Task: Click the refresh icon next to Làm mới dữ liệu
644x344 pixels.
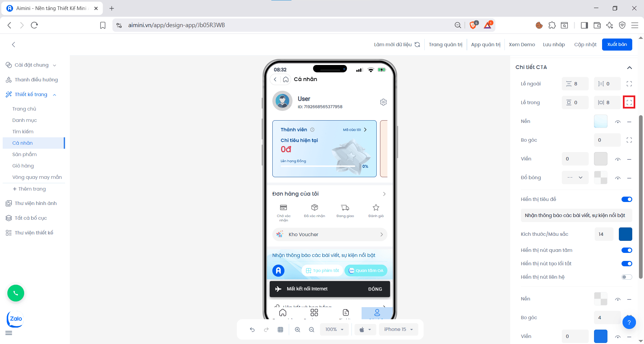Action: pos(418,44)
